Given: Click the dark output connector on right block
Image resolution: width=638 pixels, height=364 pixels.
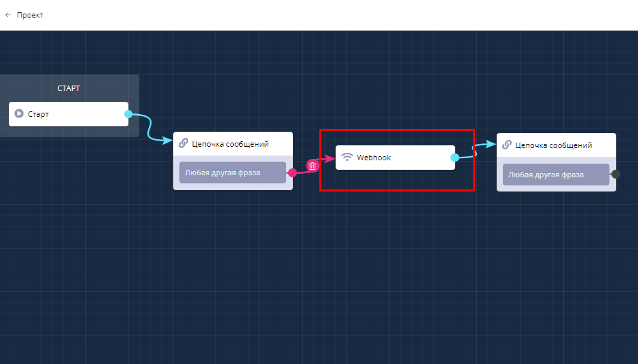Looking at the screenshot, I should coord(616,174).
